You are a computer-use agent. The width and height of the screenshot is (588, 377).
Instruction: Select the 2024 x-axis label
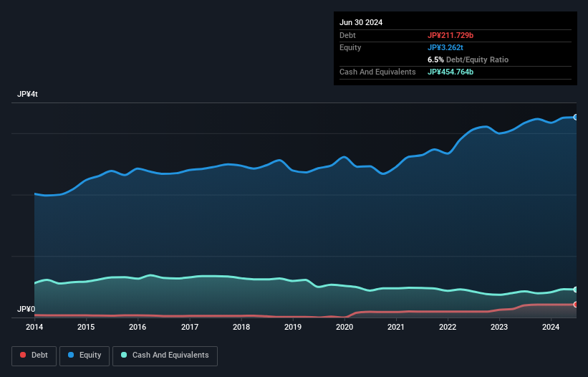coord(551,328)
